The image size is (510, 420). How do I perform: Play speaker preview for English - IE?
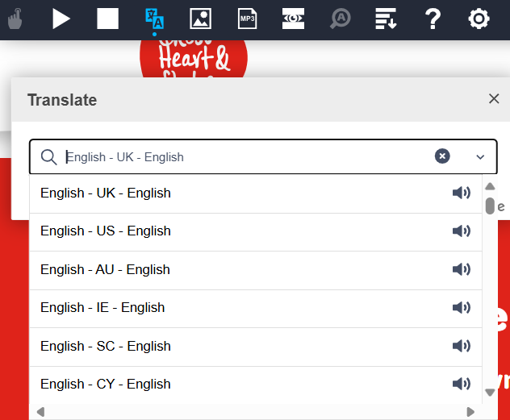click(462, 308)
